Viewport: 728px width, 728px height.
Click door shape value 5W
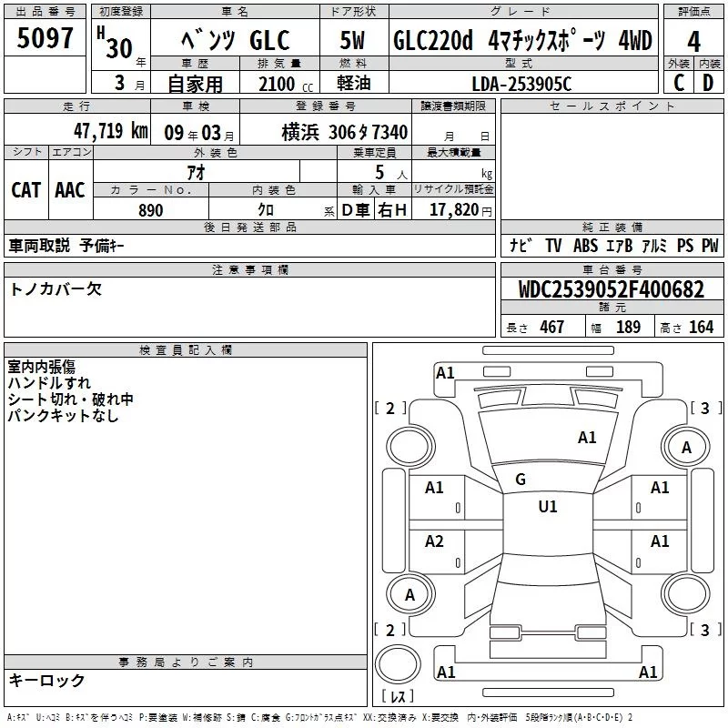(352, 40)
